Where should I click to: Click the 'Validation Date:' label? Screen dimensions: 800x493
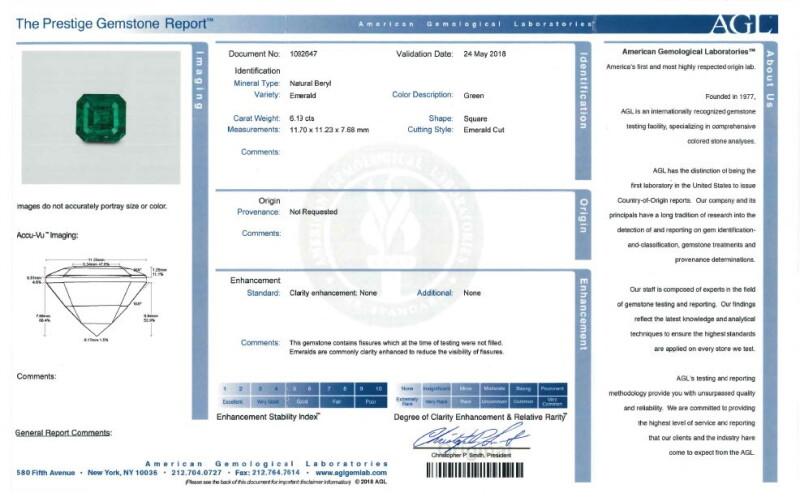pos(424,54)
